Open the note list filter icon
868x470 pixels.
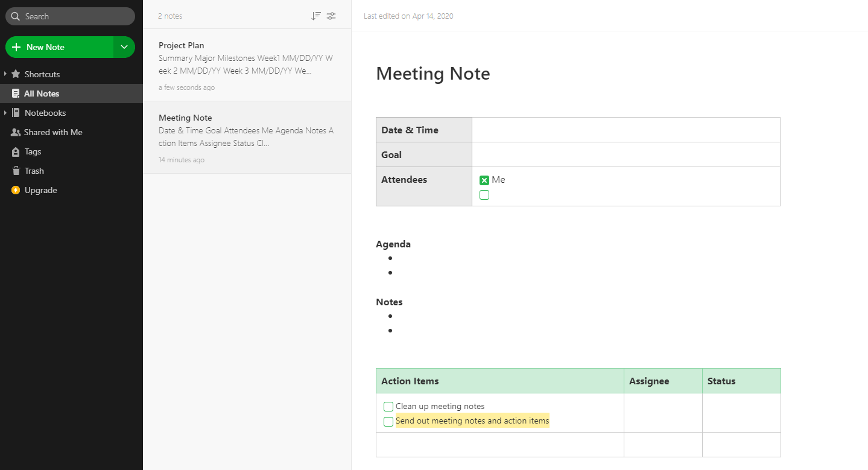pyautogui.click(x=331, y=16)
